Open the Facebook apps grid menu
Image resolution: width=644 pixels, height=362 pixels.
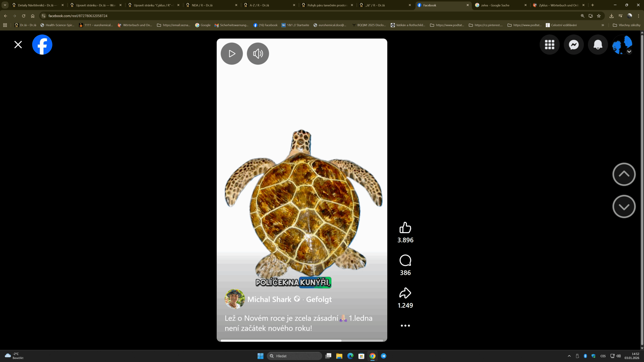[x=549, y=45]
